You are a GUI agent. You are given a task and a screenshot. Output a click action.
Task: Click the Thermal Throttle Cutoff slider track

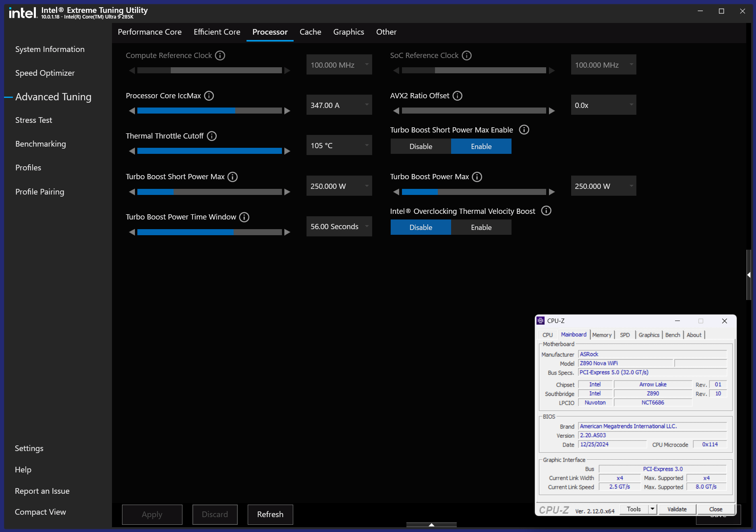(209, 151)
